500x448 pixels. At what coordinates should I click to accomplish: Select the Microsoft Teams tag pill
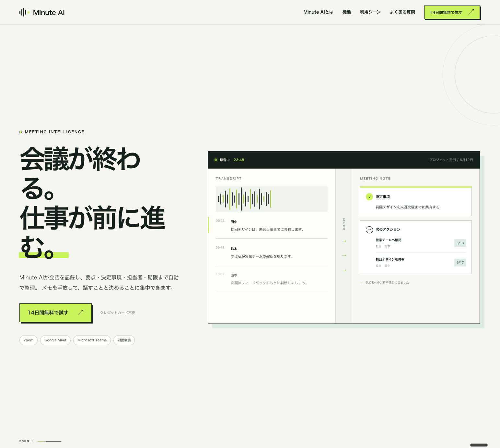92,340
